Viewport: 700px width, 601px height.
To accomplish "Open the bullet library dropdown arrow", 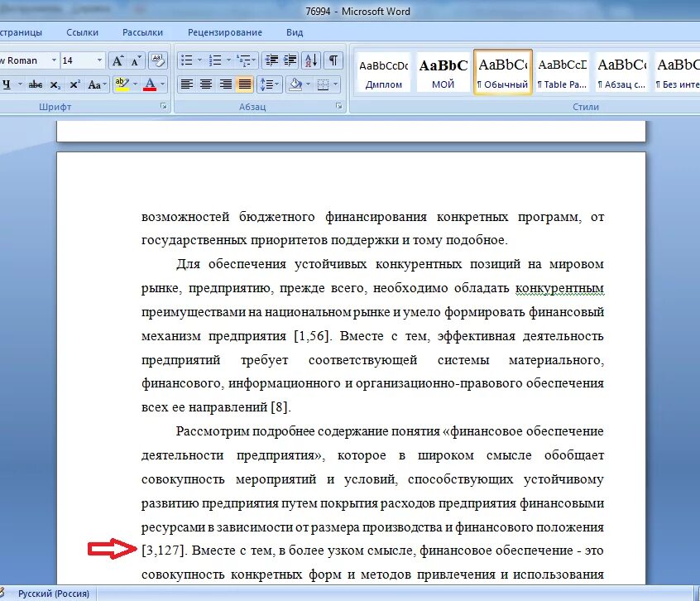I will click(199, 60).
